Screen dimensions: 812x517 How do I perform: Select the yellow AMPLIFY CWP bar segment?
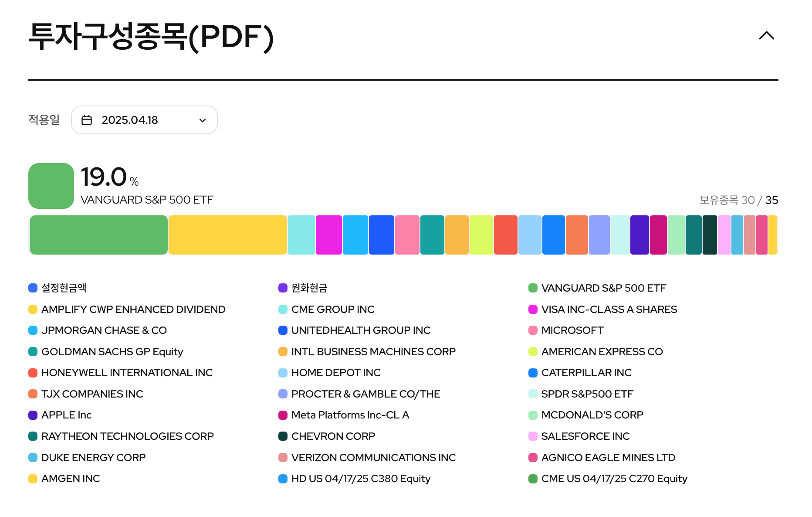click(x=228, y=235)
